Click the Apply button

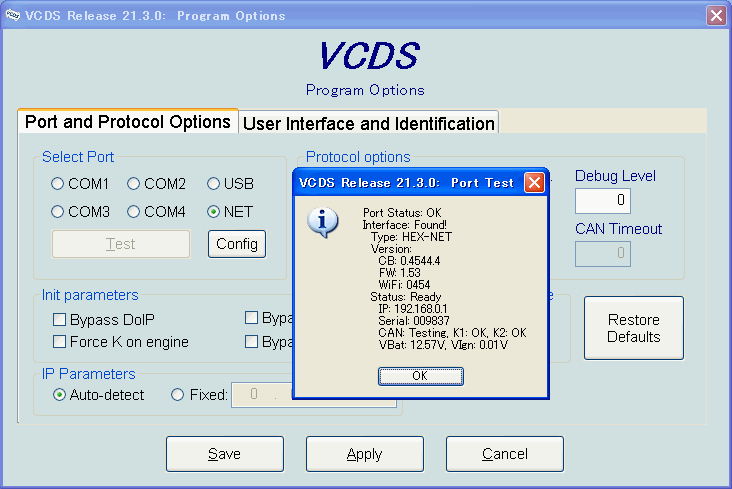(x=365, y=454)
